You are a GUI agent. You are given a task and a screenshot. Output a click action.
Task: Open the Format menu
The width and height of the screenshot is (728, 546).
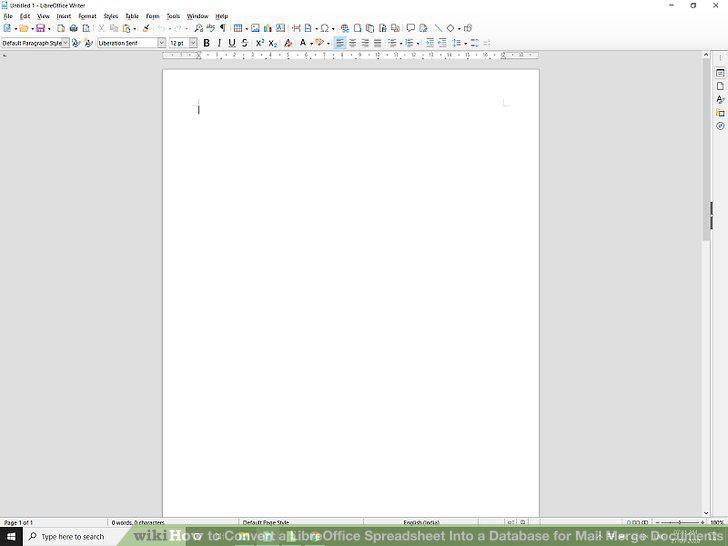pos(87,16)
